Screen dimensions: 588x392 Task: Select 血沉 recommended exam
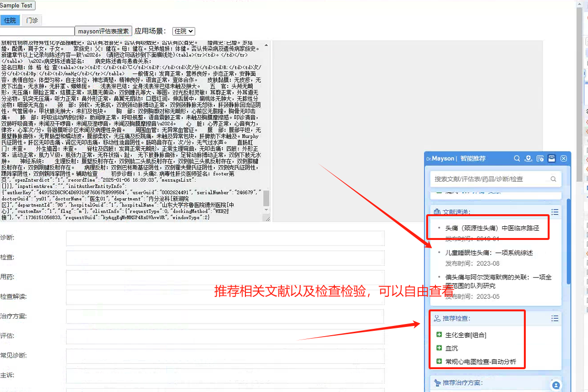[x=451, y=348]
